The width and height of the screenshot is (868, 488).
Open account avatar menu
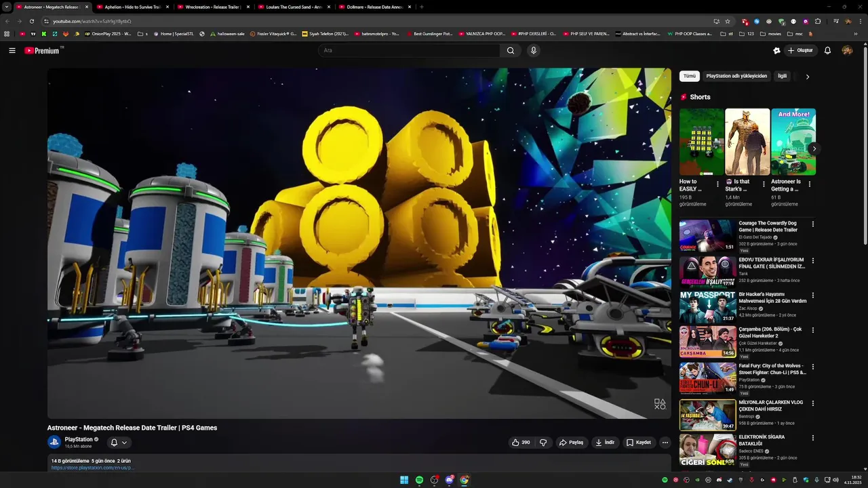point(847,50)
